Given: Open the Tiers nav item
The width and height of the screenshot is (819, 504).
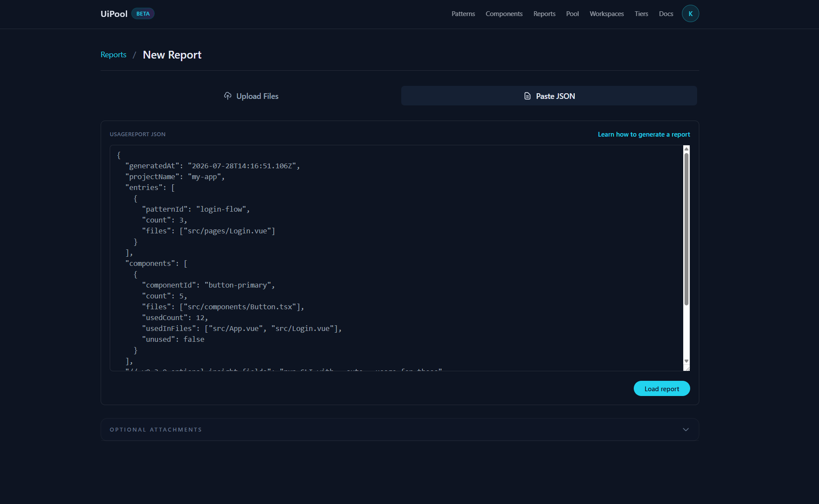Looking at the screenshot, I should click(641, 14).
